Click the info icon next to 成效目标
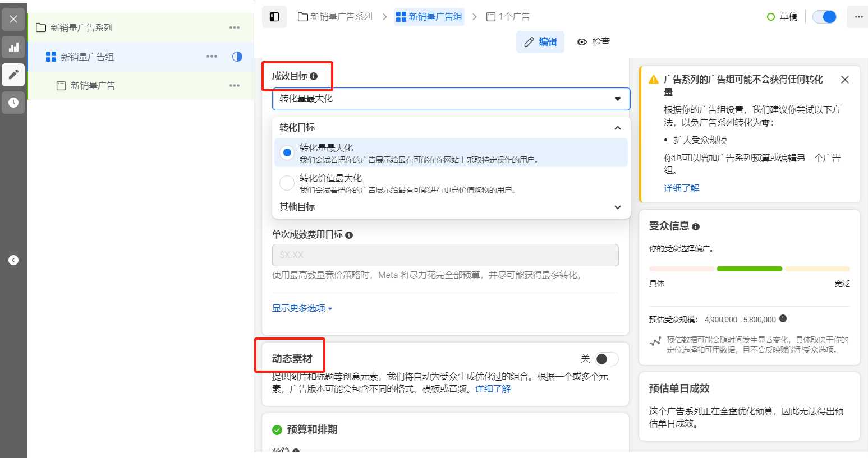Screen dimensions: 868x458 (314, 76)
